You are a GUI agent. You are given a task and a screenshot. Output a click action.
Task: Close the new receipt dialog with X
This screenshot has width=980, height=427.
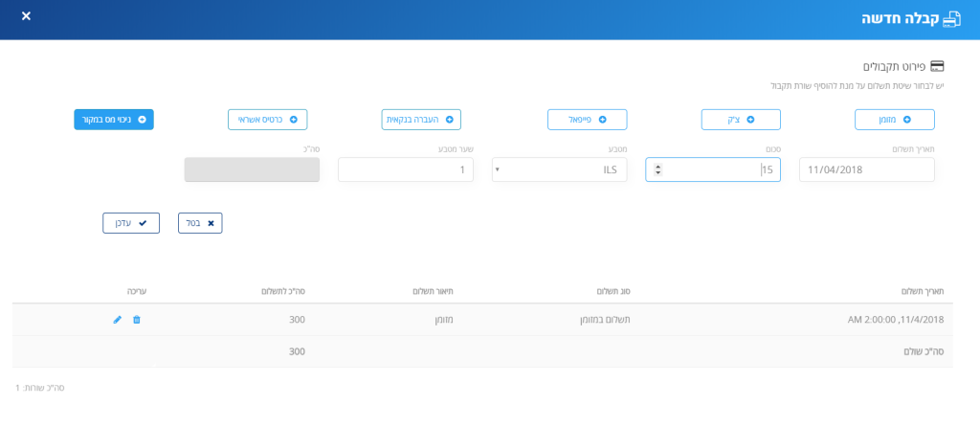click(26, 16)
